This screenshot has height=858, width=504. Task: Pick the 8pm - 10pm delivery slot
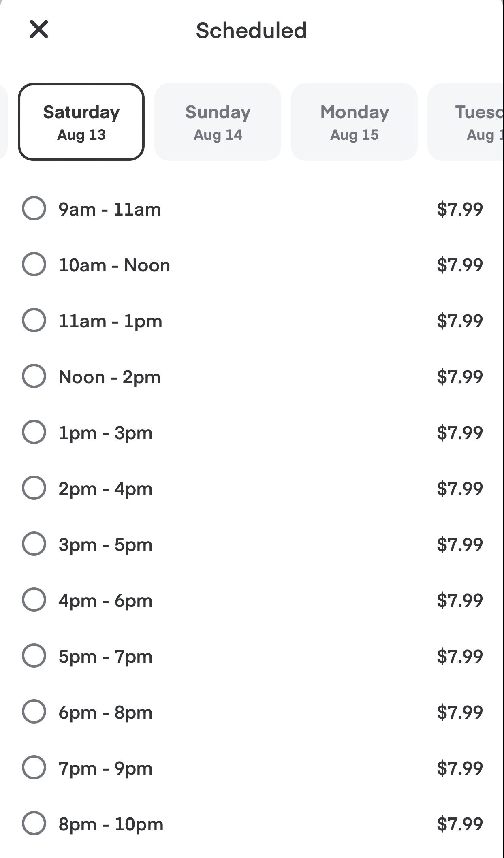(34, 824)
